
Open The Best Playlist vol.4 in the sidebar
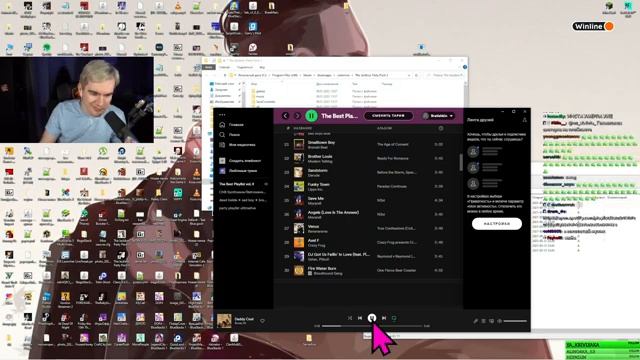coord(236,184)
